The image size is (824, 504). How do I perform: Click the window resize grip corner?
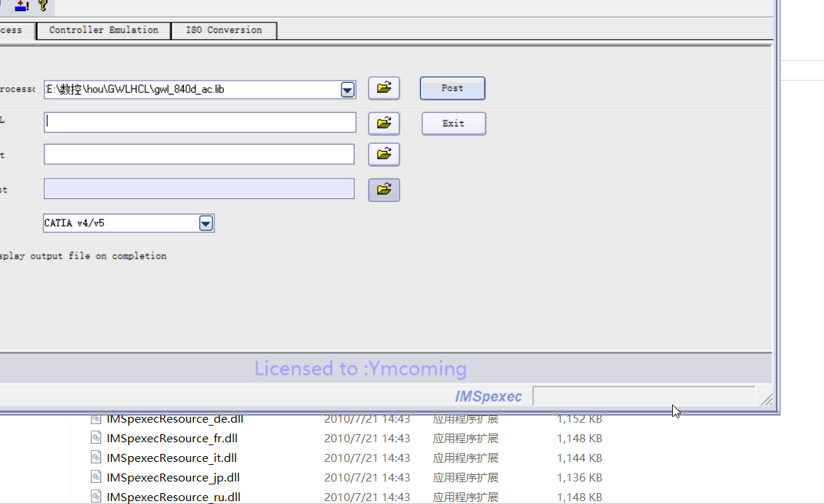click(766, 399)
